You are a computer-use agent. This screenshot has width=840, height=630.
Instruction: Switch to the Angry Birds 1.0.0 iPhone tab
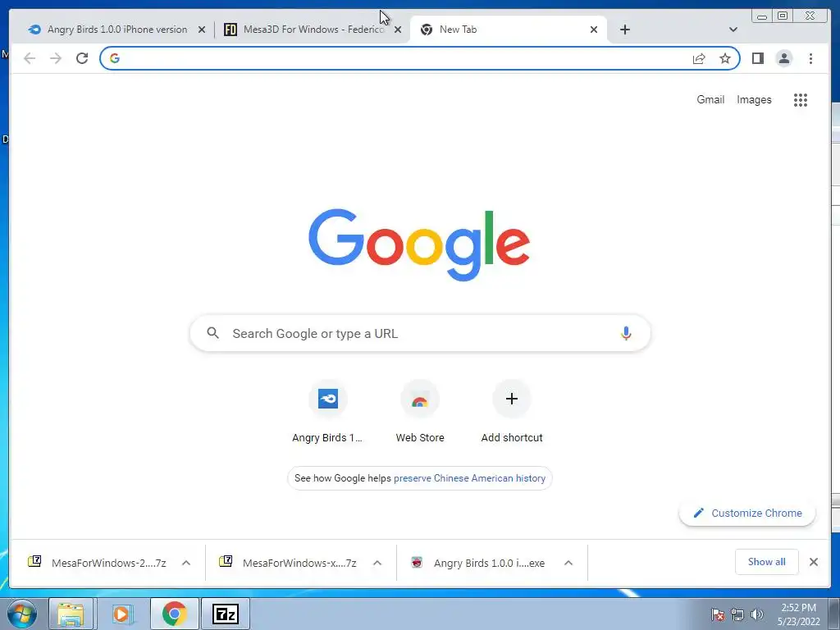(x=116, y=30)
